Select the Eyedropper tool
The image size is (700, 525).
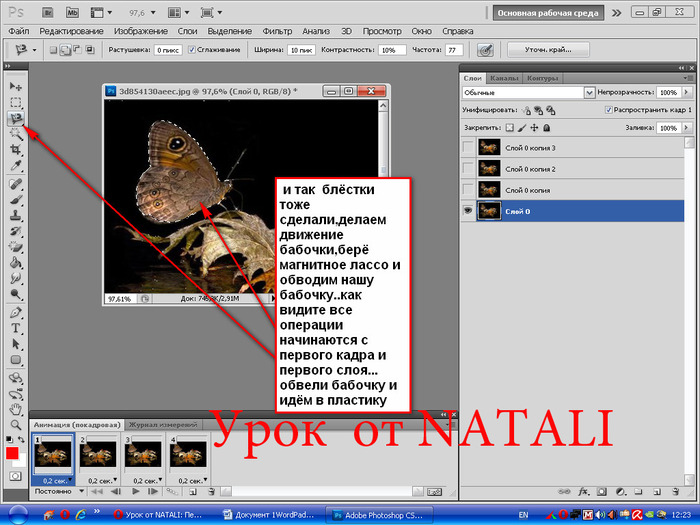point(16,166)
